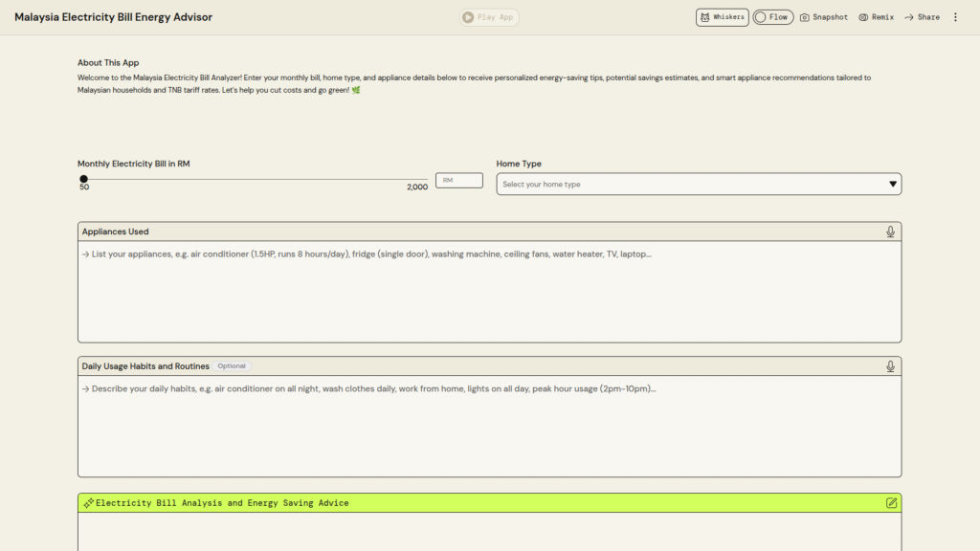The image size is (980, 551).
Task: Click the Remix button
Action: point(876,17)
